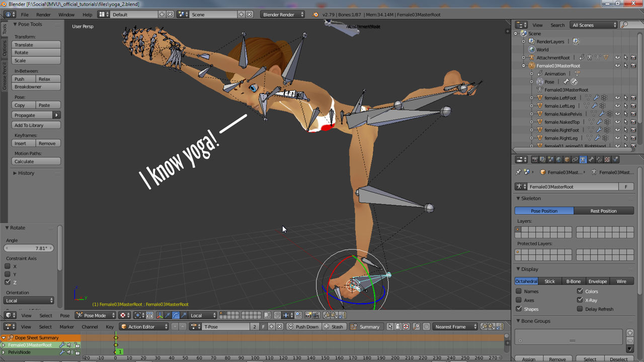Screen dimensions: 644x362
Task: Open the Orientation Local dropdown in Rotate panel
Action: pyautogui.click(x=29, y=300)
